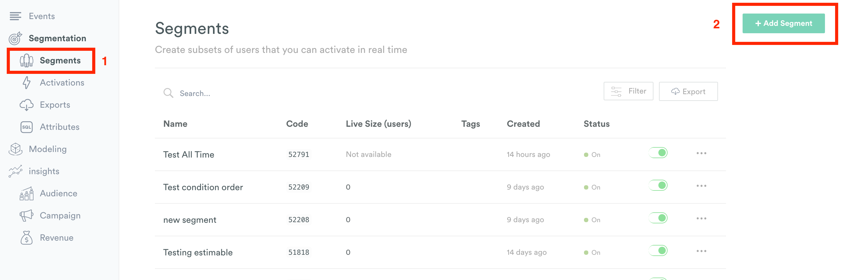The height and width of the screenshot is (280, 868).
Task: Click the Not available live size text
Action: (368, 154)
